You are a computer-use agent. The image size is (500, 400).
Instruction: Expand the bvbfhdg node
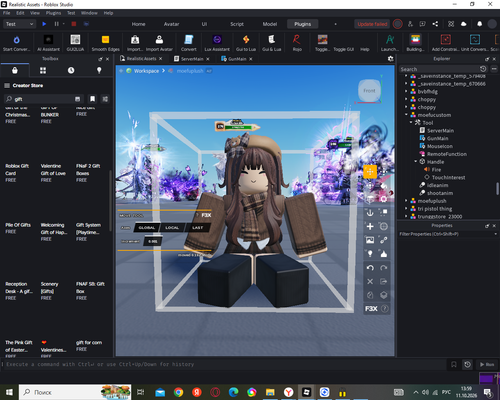coord(406,91)
